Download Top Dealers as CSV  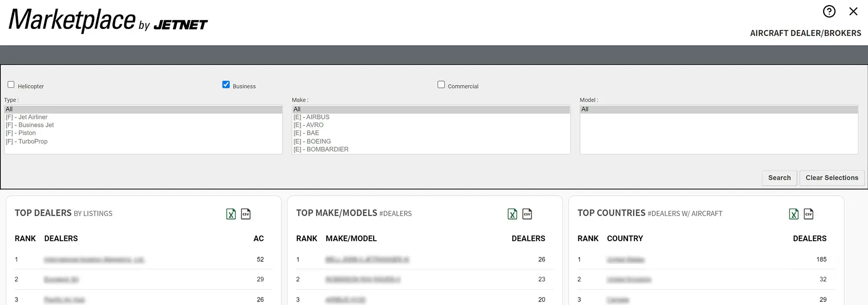[x=246, y=214]
